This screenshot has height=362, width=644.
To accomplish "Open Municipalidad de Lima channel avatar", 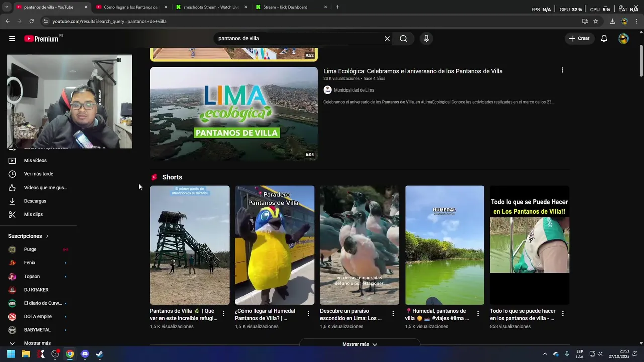I will click(327, 90).
